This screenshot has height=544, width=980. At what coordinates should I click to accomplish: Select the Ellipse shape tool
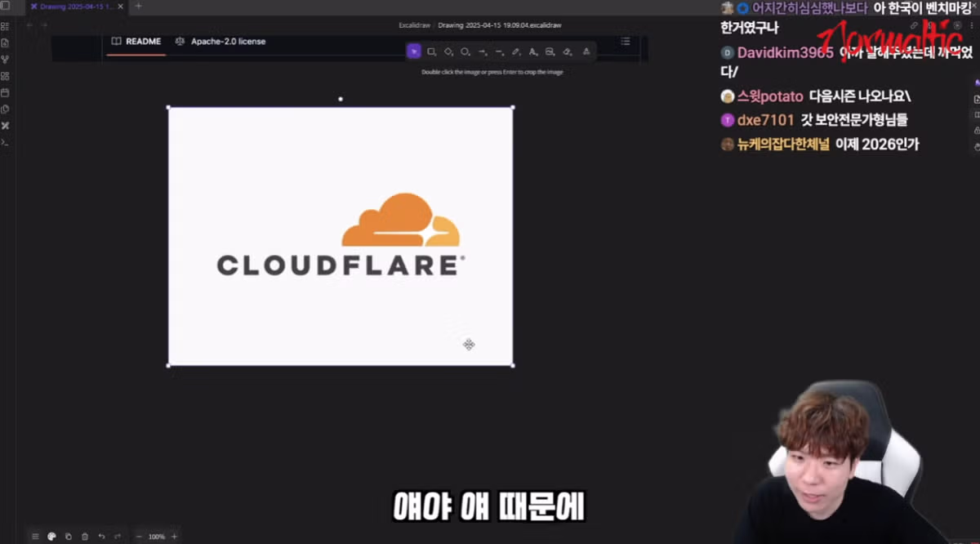(465, 51)
